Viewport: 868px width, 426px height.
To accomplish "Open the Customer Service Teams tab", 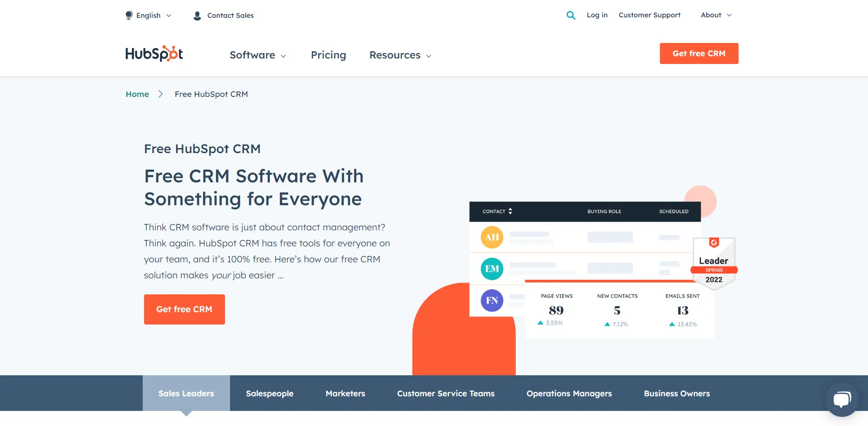I will pos(446,393).
